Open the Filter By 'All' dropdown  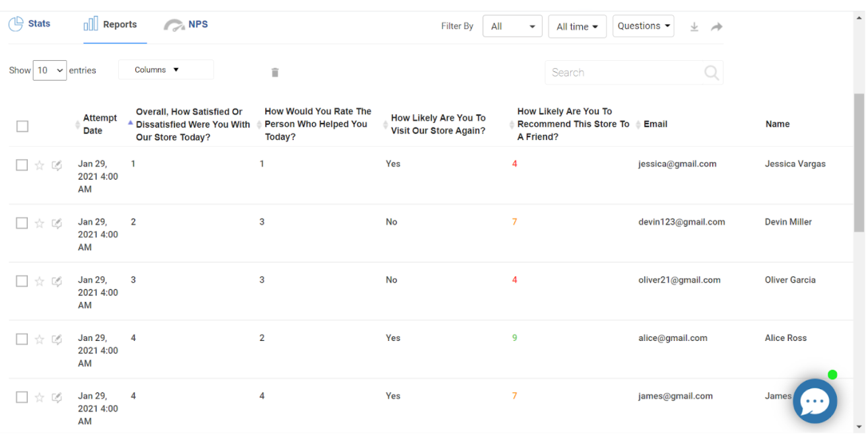[x=512, y=26]
